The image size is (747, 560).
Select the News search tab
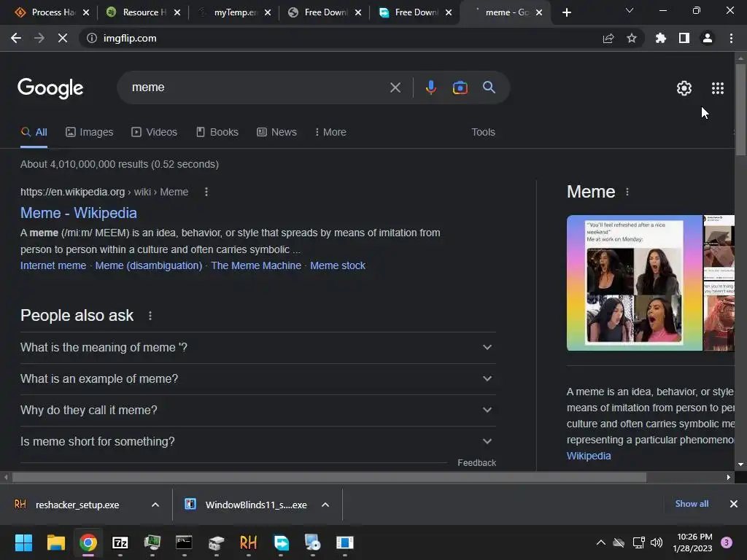pos(276,132)
